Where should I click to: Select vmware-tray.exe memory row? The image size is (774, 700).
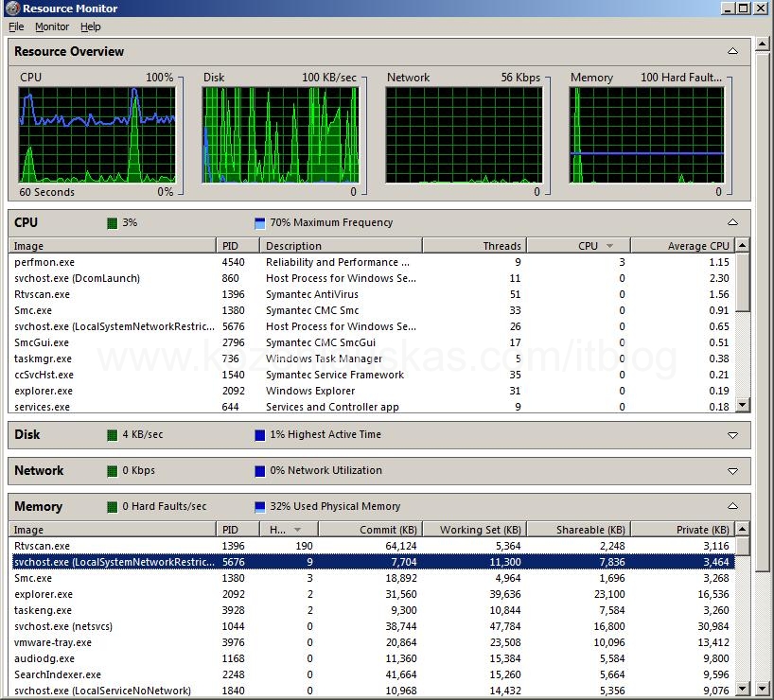(372, 642)
